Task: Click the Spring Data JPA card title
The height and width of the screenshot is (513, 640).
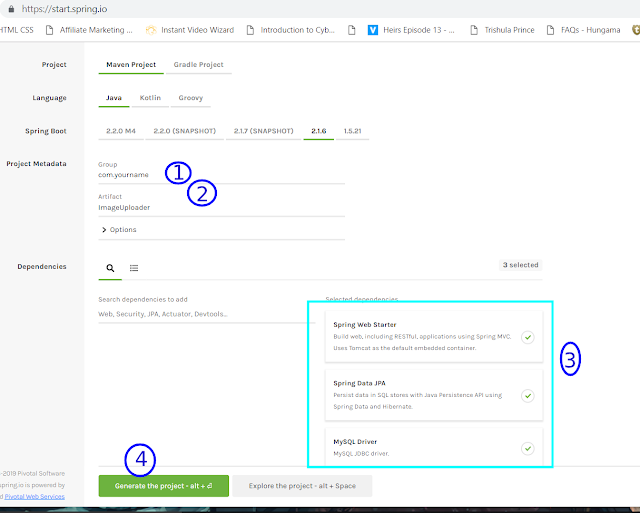Action: pyautogui.click(x=360, y=383)
